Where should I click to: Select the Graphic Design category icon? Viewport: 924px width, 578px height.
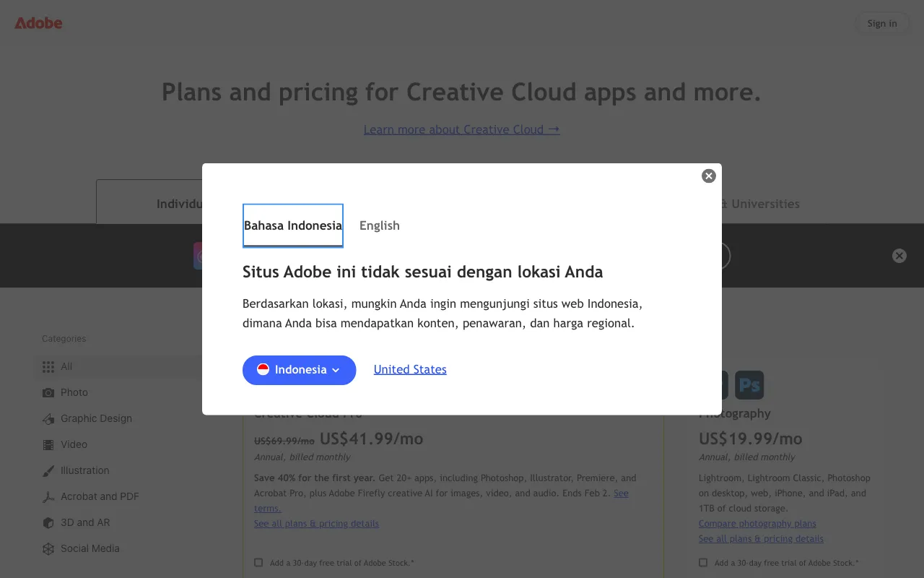point(48,419)
